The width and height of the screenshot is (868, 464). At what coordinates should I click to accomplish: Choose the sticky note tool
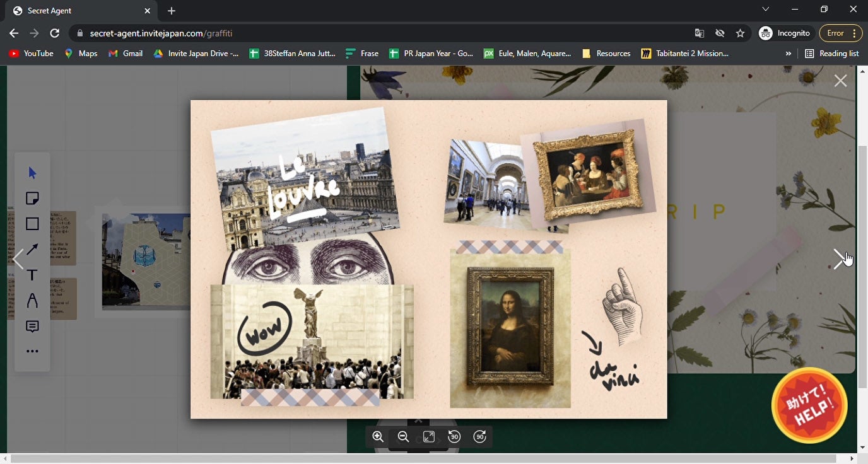coord(32,199)
